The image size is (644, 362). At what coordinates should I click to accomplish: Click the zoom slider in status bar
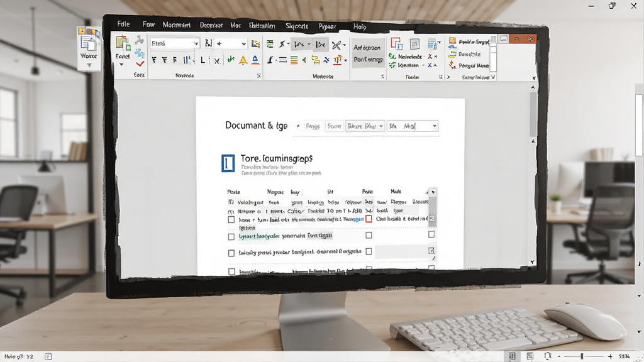[x=582, y=356]
